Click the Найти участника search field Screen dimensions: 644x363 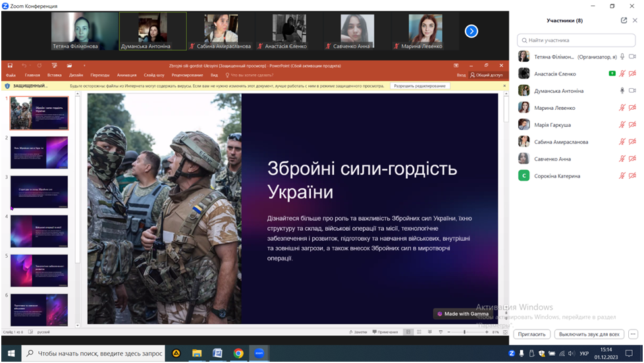[576, 40]
